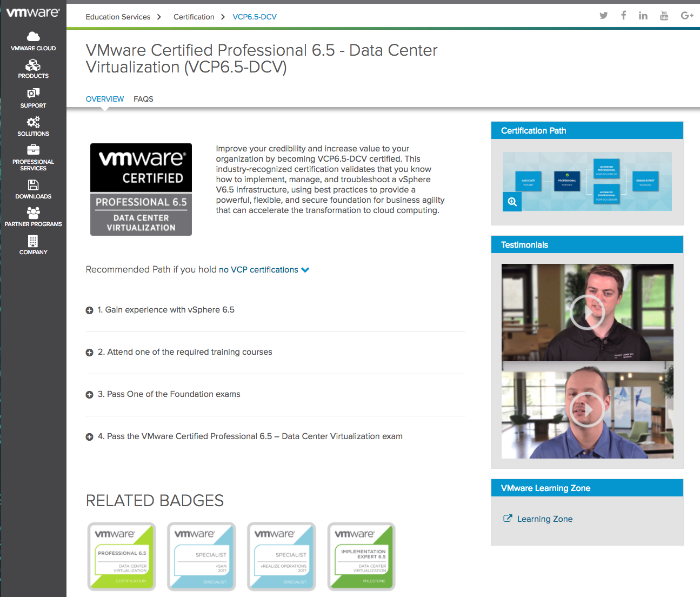This screenshot has width=700, height=597.
Task: Click the Downloads icon in sidebar
Action: coord(33,185)
